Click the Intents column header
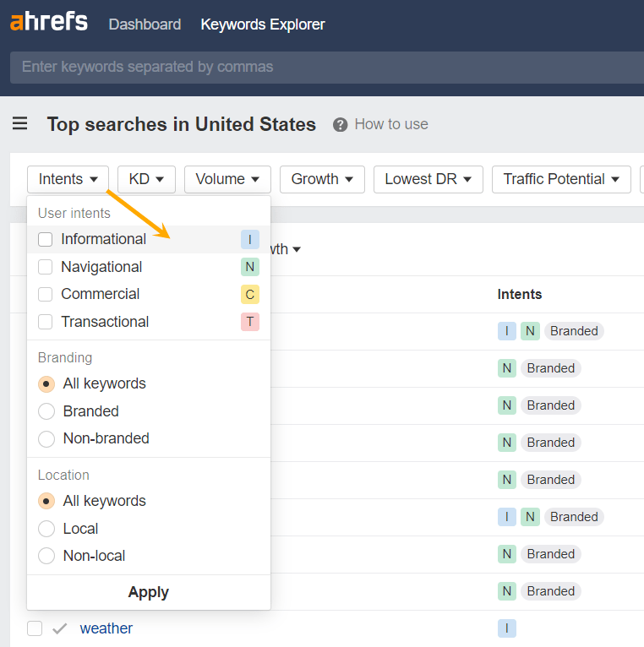Screen dimensions: 644x647 point(519,295)
